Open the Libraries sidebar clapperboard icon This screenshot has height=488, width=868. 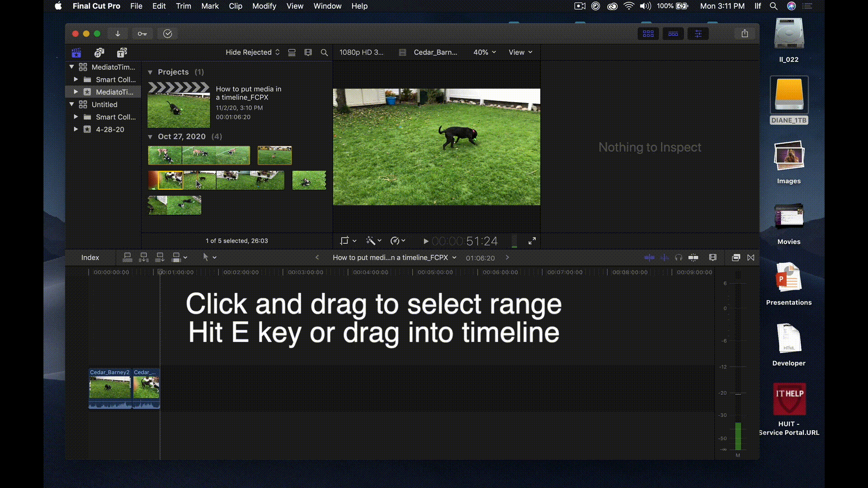tap(76, 52)
